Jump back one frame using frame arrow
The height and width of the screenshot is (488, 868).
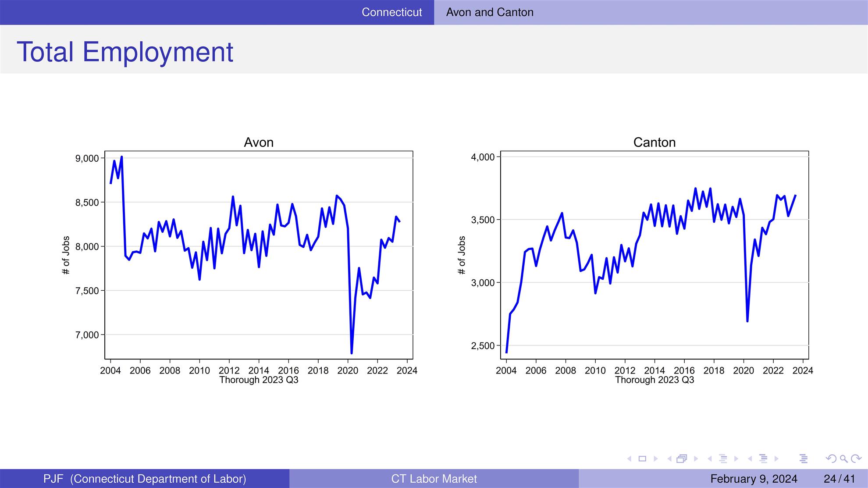click(669, 459)
